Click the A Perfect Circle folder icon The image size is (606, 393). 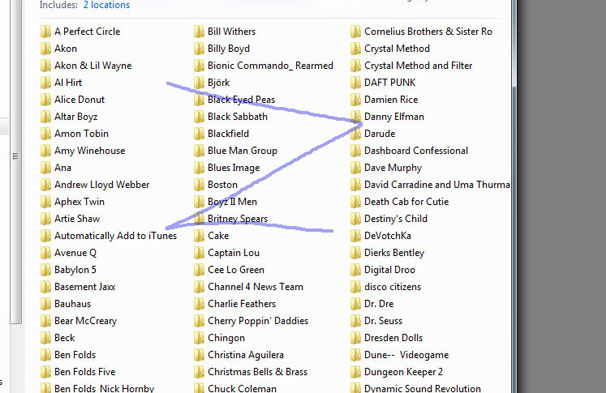point(46,31)
